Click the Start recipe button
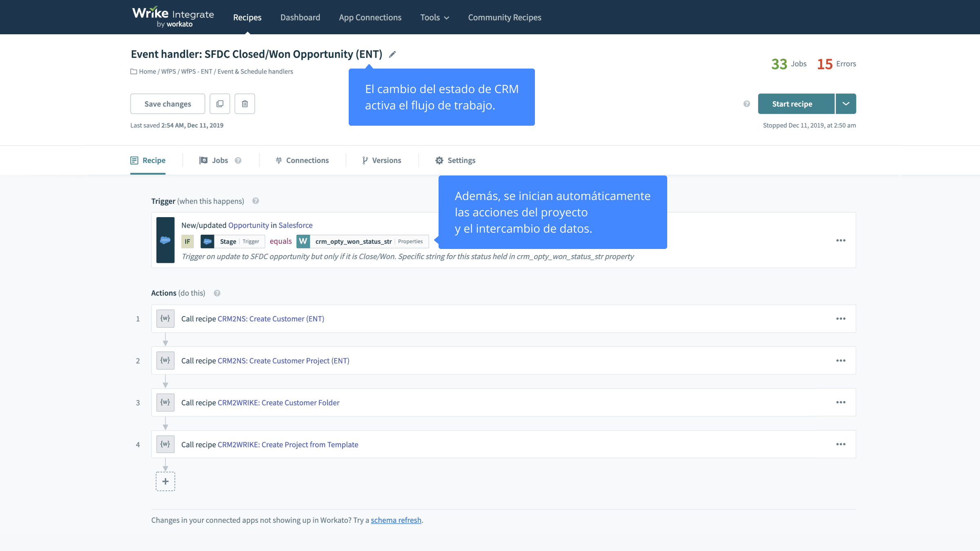980x551 pixels. tap(796, 104)
